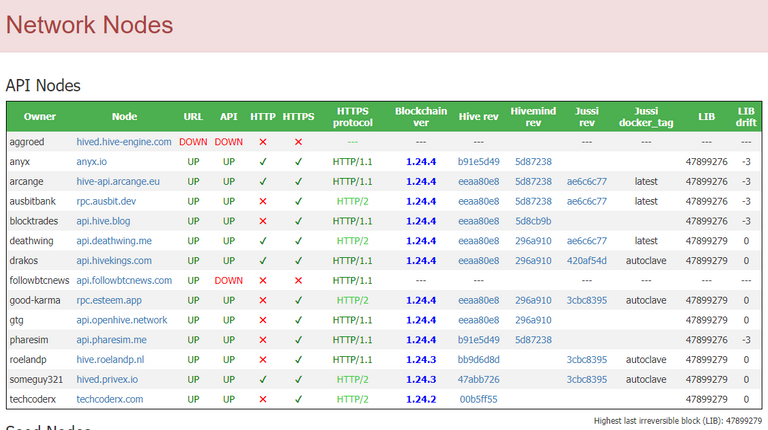Viewport: 768px width, 430px height.
Task: Open the hived.privex.io node link
Action: [x=107, y=380]
